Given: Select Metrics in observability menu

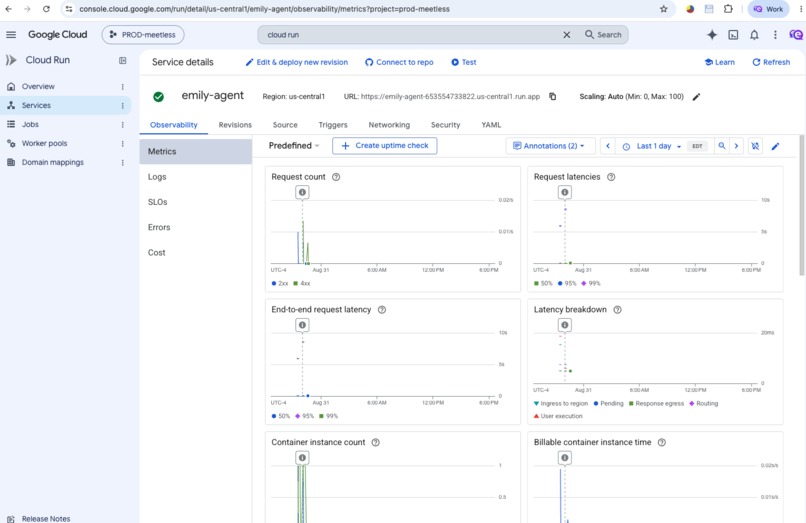Looking at the screenshot, I should point(195,152).
